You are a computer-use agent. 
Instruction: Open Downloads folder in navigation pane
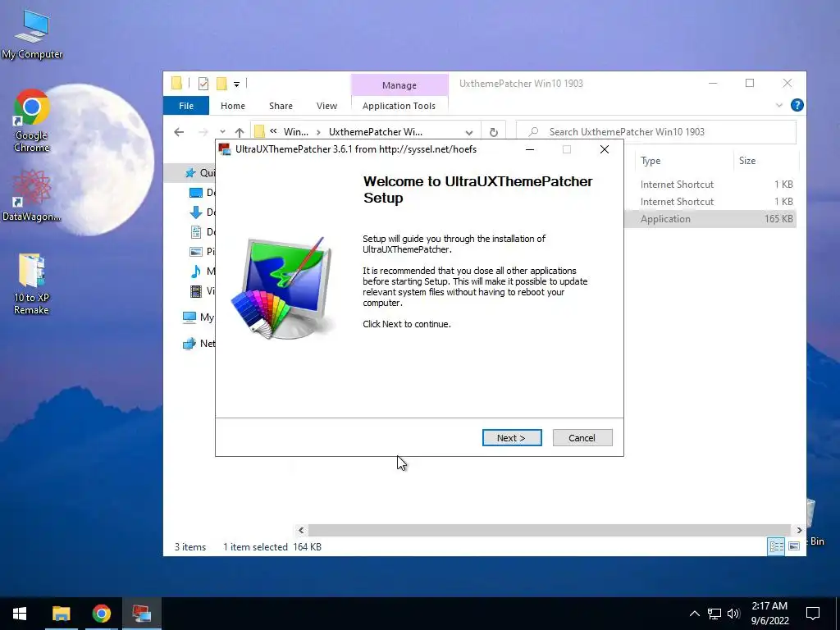tap(203, 212)
